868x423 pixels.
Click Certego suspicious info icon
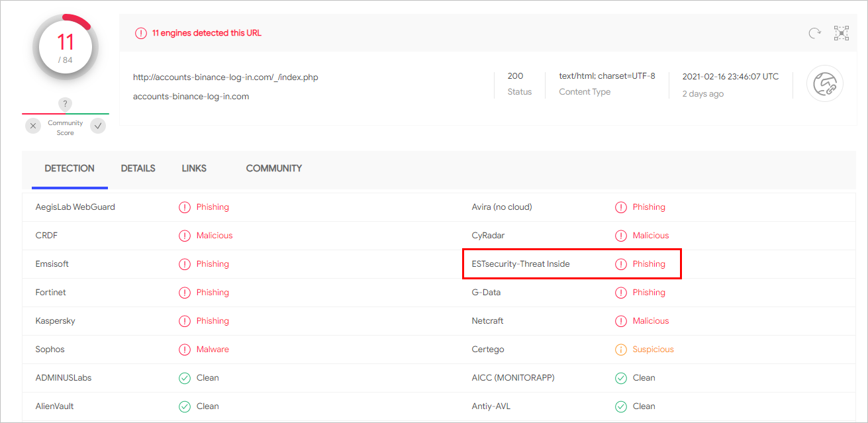coord(621,350)
